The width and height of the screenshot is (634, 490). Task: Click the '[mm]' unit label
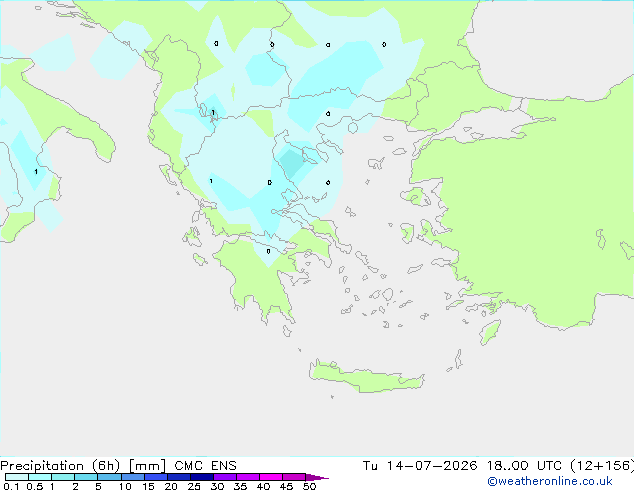pyautogui.click(x=147, y=466)
